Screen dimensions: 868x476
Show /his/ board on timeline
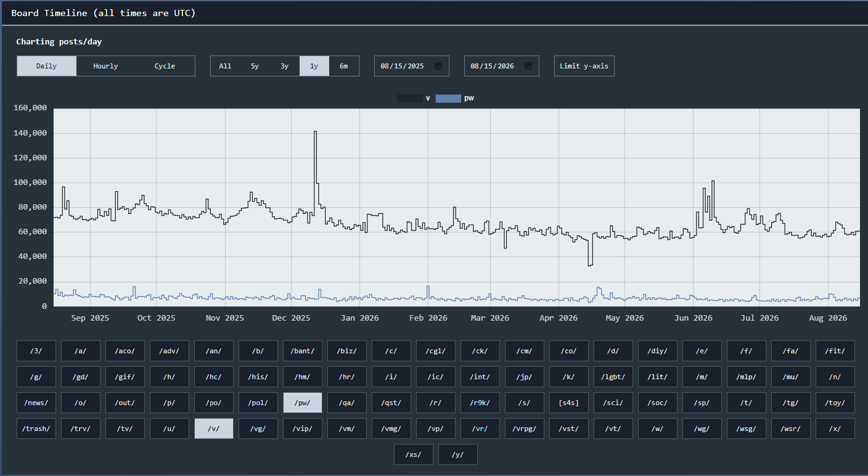click(x=258, y=377)
